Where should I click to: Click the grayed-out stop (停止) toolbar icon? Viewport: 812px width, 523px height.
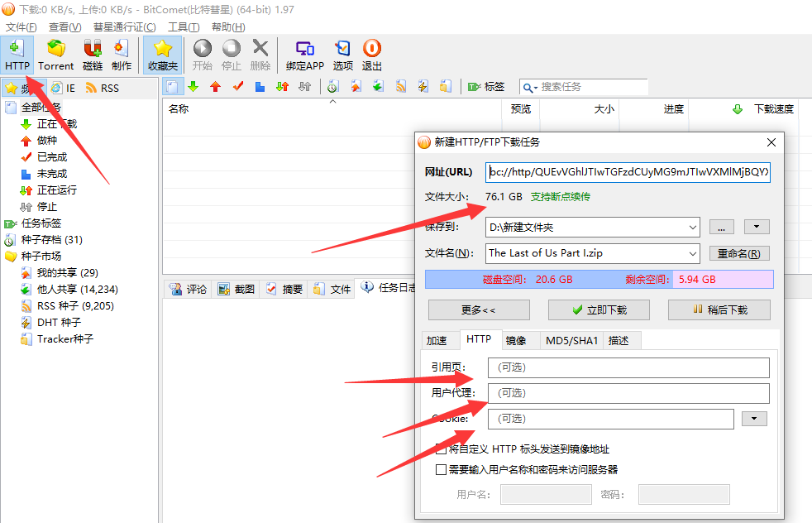(x=232, y=55)
